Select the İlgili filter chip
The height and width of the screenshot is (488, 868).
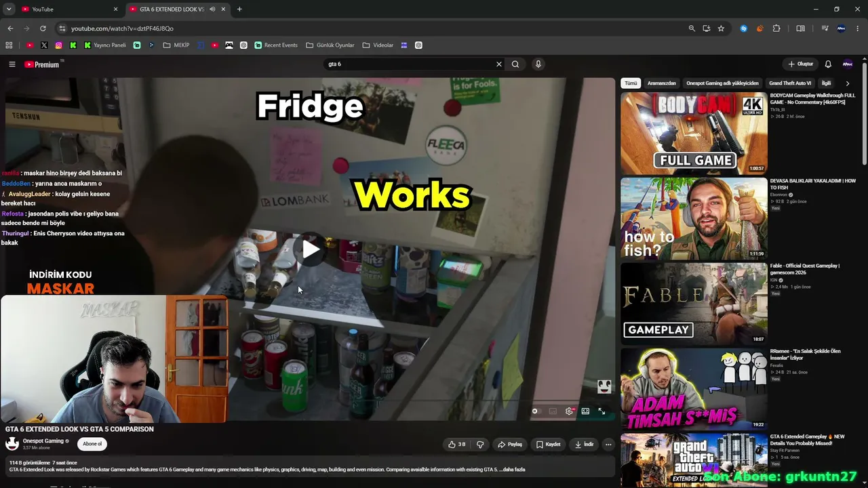(x=827, y=83)
